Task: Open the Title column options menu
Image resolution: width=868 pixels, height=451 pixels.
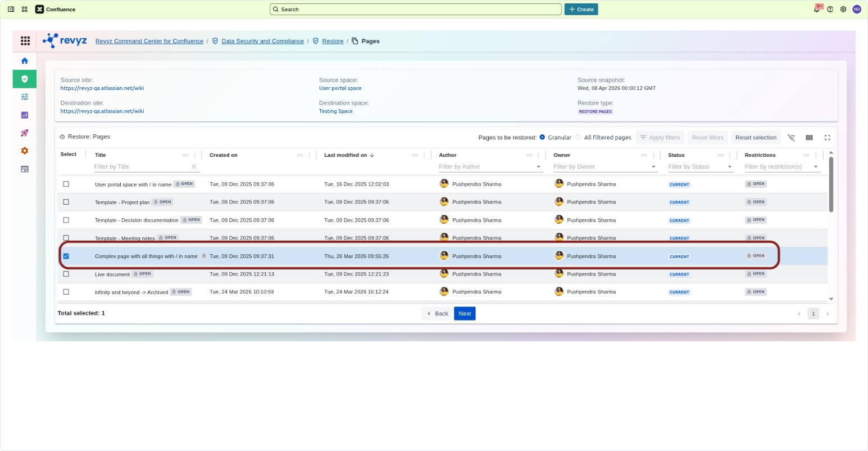Action: tap(195, 155)
